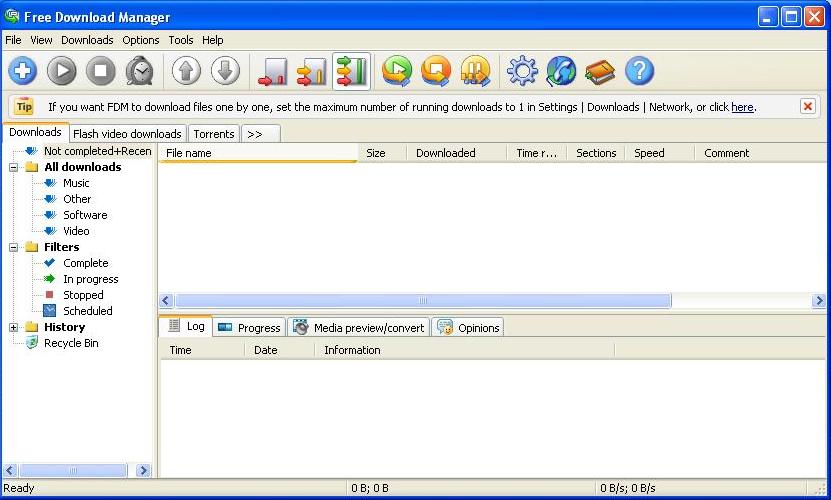The height and width of the screenshot is (500, 831).
Task: Set medium traffic usage mode
Action: pos(312,71)
